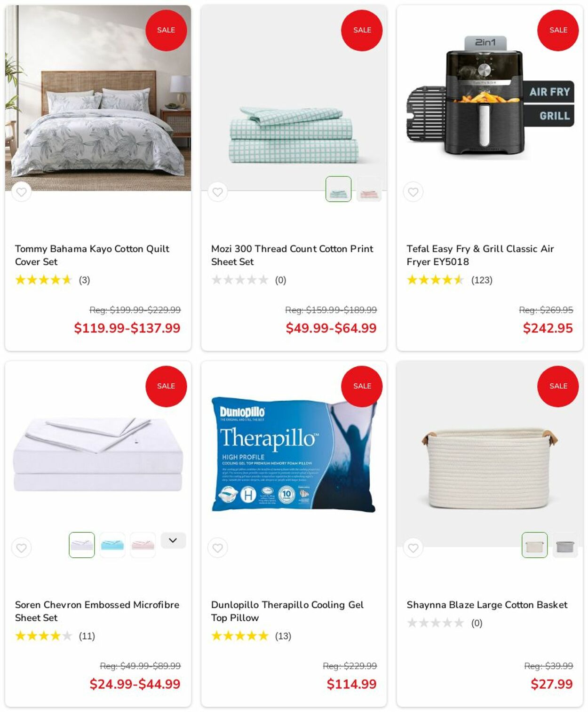
Task: Select grey colour for Shaynna Blaze basket
Action: [x=565, y=545]
